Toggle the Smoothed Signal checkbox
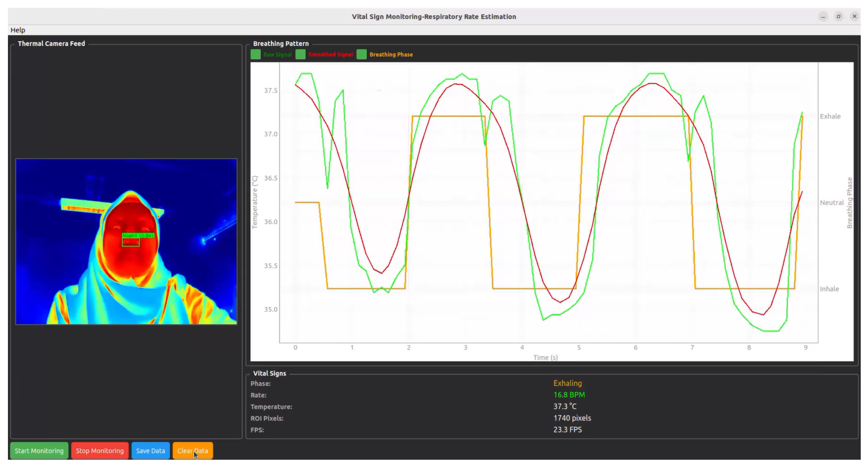 tap(300, 54)
